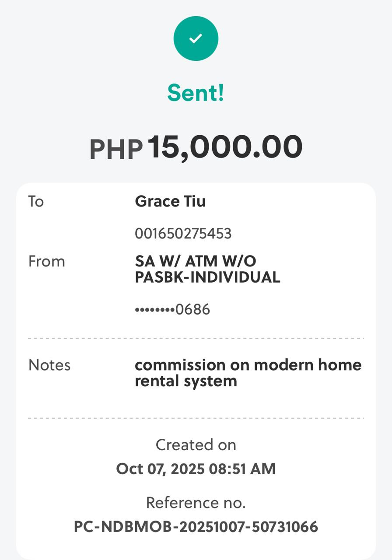Tap source account SA W/ ATM W/O PASBK-INDIVIDUAL
The height and width of the screenshot is (560, 392).
[x=207, y=269]
